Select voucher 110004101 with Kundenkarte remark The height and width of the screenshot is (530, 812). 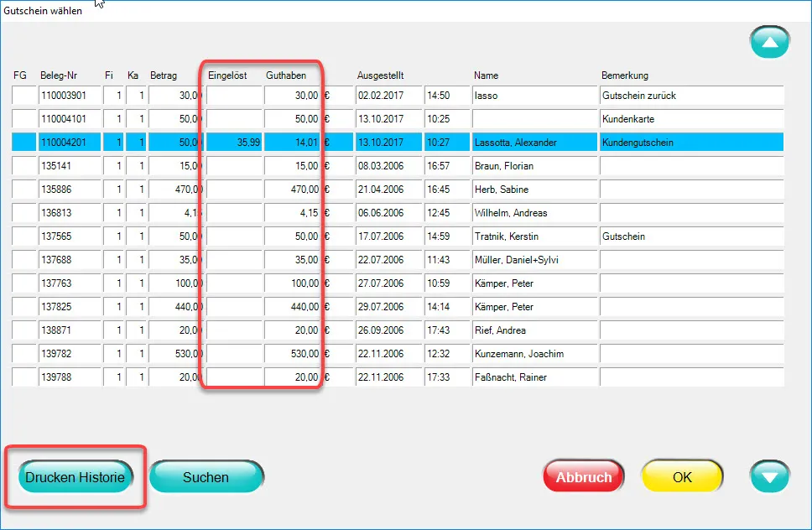69,119
